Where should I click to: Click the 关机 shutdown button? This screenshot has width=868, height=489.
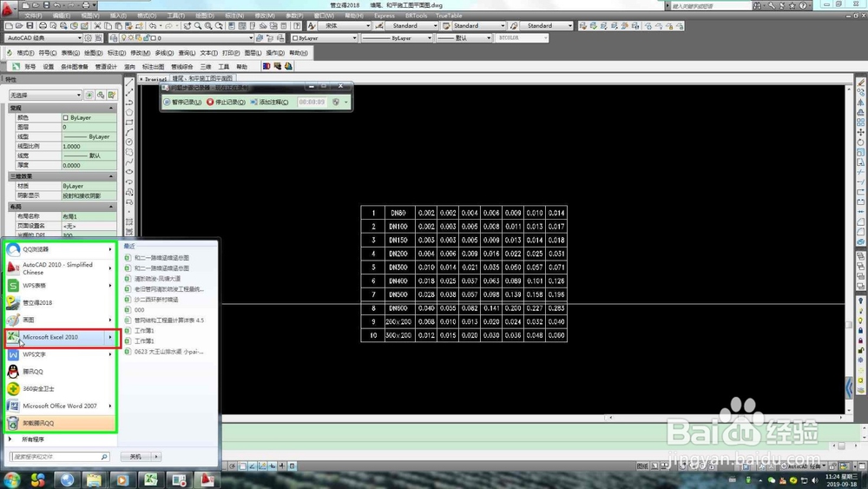[x=136, y=456]
